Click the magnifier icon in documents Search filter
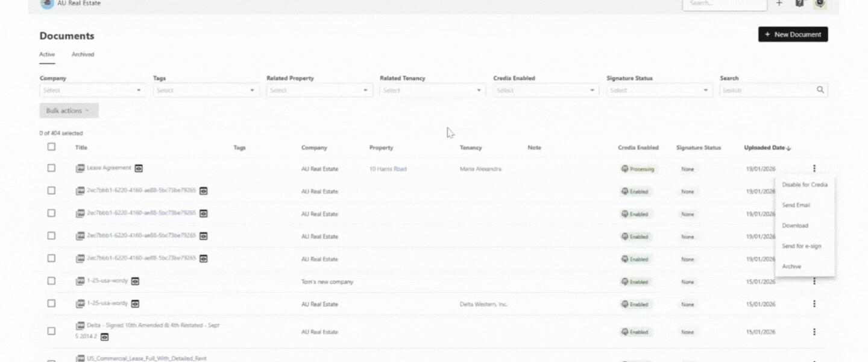This screenshot has height=362, width=868. (x=820, y=90)
